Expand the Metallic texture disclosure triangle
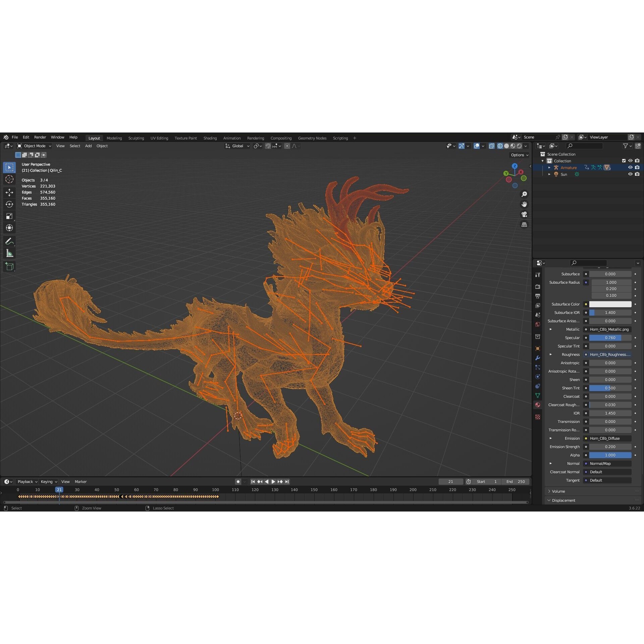 point(550,329)
